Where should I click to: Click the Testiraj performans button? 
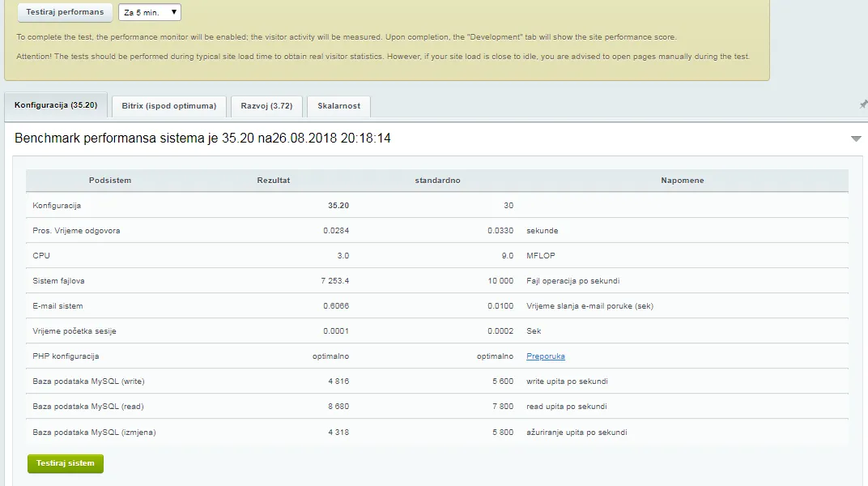coord(65,12)
